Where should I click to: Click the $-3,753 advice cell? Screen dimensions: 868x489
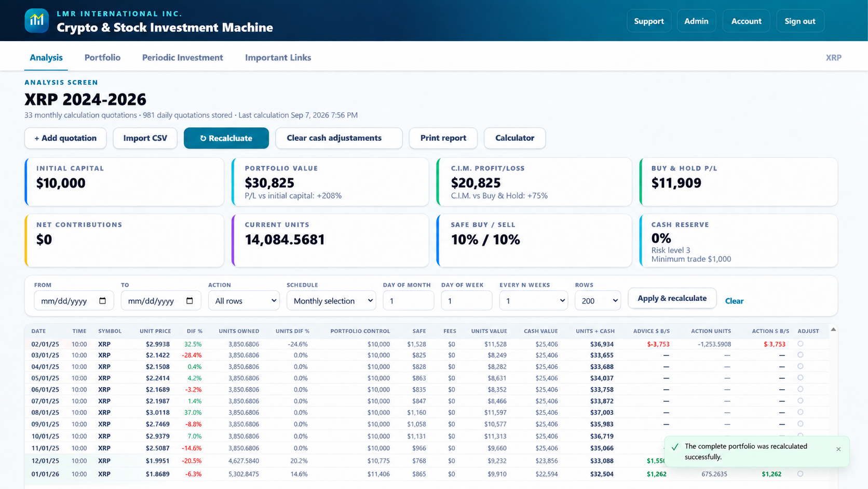[x=658, y=344]
